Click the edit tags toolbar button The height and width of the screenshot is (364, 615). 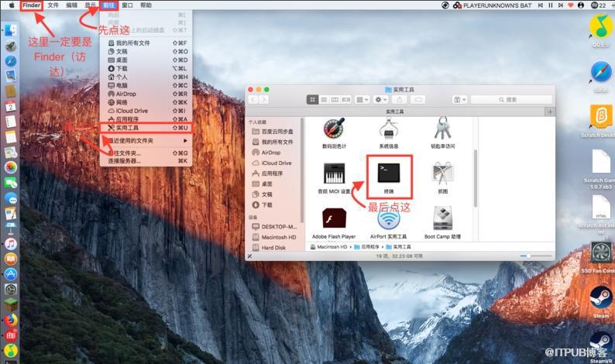(418, 100)
